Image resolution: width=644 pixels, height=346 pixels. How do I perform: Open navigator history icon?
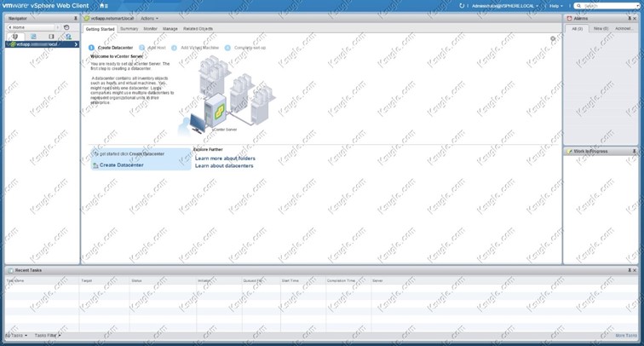[x=67, y=27]
